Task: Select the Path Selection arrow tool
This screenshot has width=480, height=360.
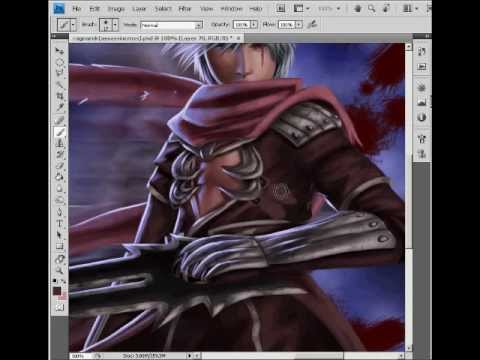Action: pos(59,235)
